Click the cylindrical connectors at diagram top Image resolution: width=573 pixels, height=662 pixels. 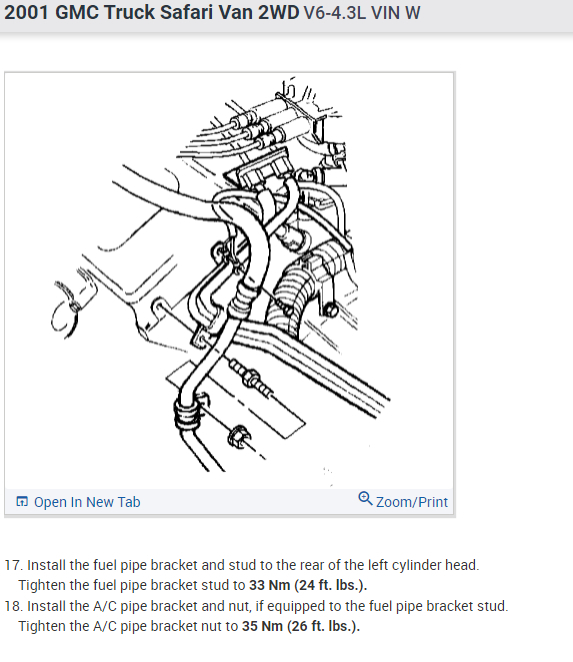(264, 122)
